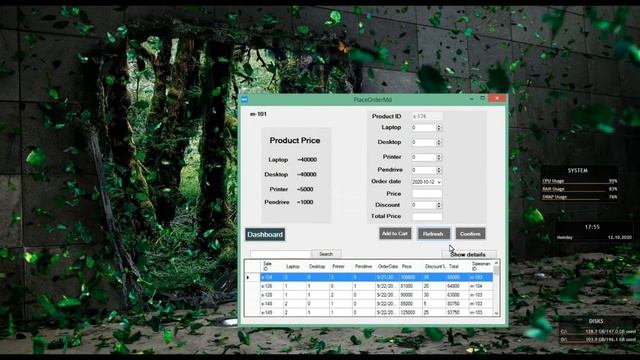This screenshot has height=360, width=640.
Task: Click the Printer column header in grid
Action: (340, 266)
